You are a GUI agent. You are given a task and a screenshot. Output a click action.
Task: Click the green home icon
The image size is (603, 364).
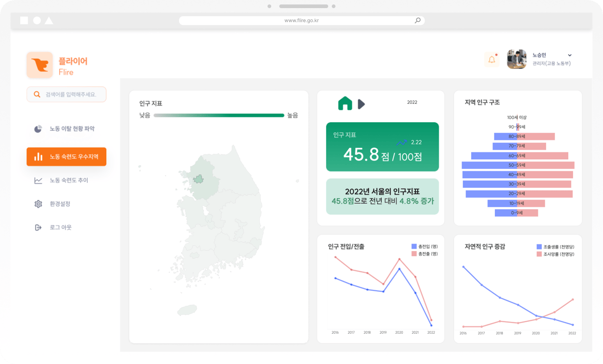coord(345,103)
